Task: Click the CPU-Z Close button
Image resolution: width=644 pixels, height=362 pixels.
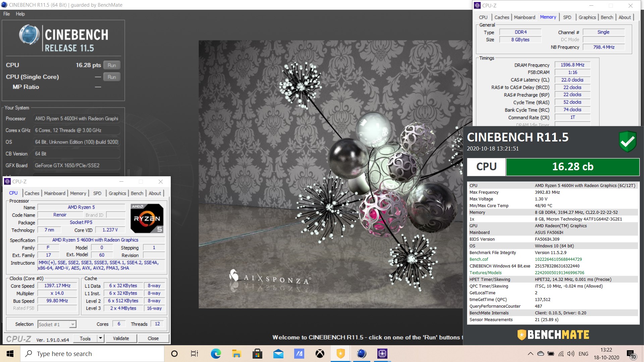Action: [153, 339]
